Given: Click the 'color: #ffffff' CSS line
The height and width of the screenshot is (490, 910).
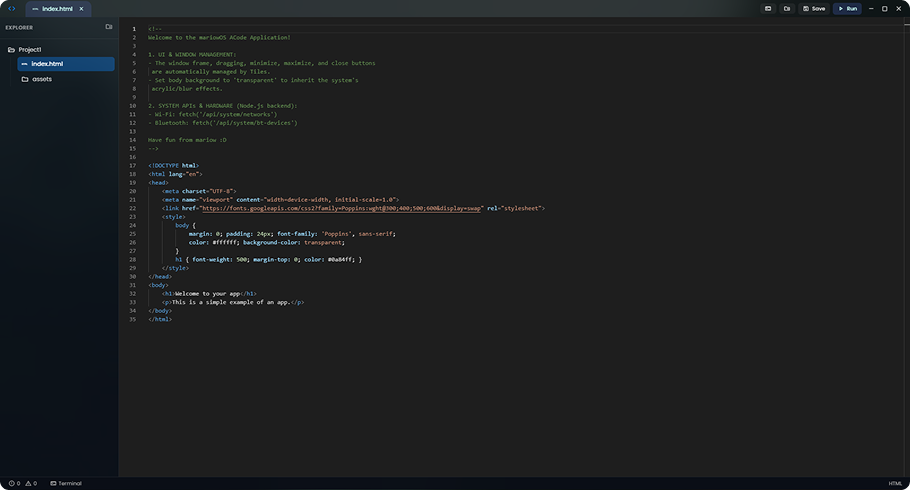Looking at the screenshot, I should point(266,242).
